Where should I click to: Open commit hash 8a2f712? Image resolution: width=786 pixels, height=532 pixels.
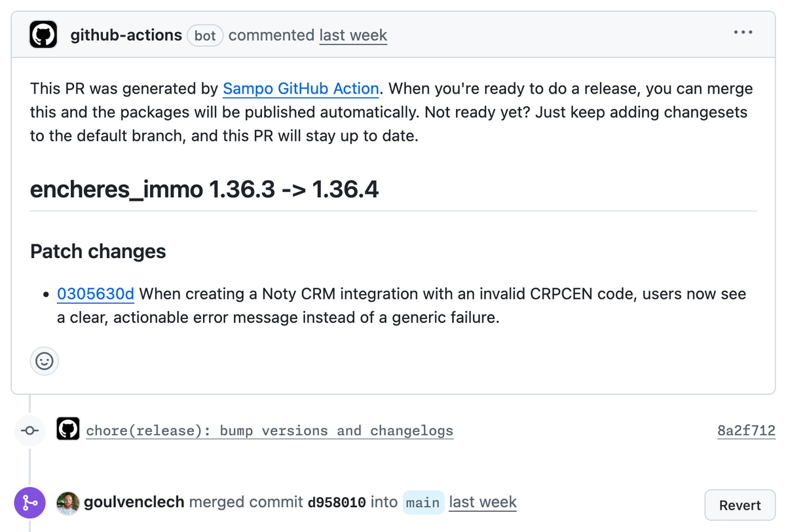click(x=745, y=430)
